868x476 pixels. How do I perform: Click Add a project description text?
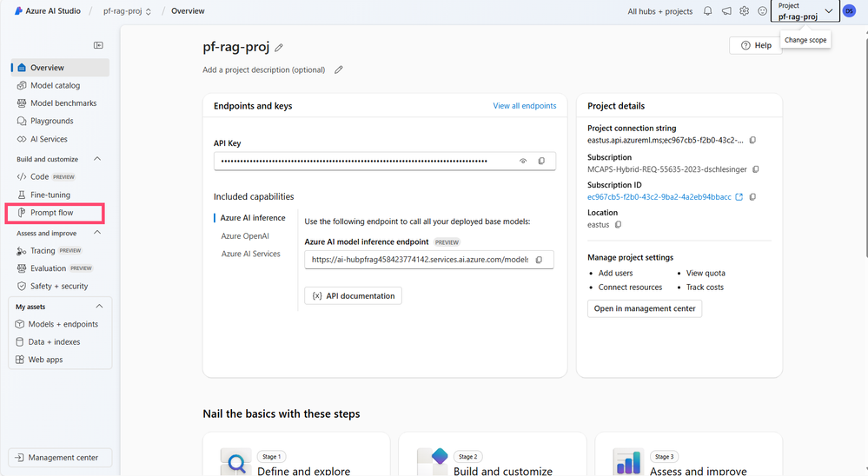point(263,69)
